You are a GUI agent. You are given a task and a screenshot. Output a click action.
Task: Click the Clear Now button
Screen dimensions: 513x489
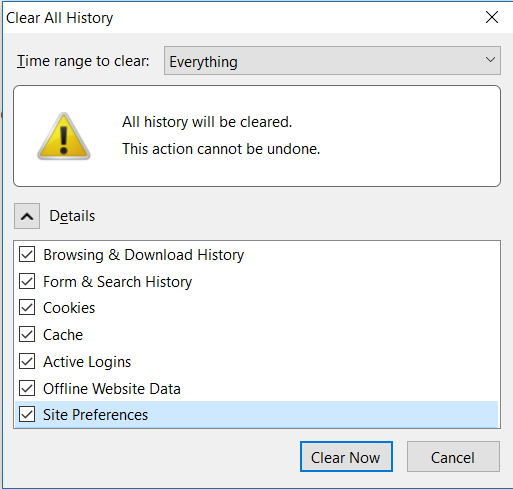click(x=346, y=457)
